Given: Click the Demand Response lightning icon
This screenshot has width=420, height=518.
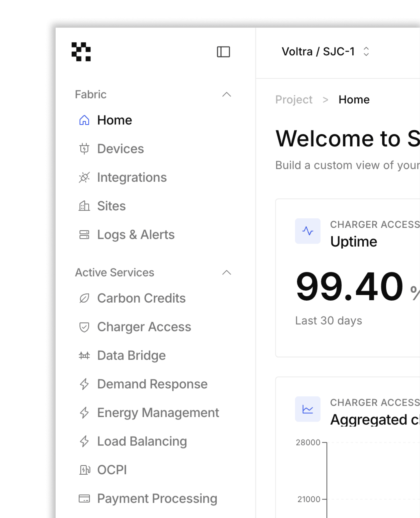Looking at the screenshot, I should 84,384.
